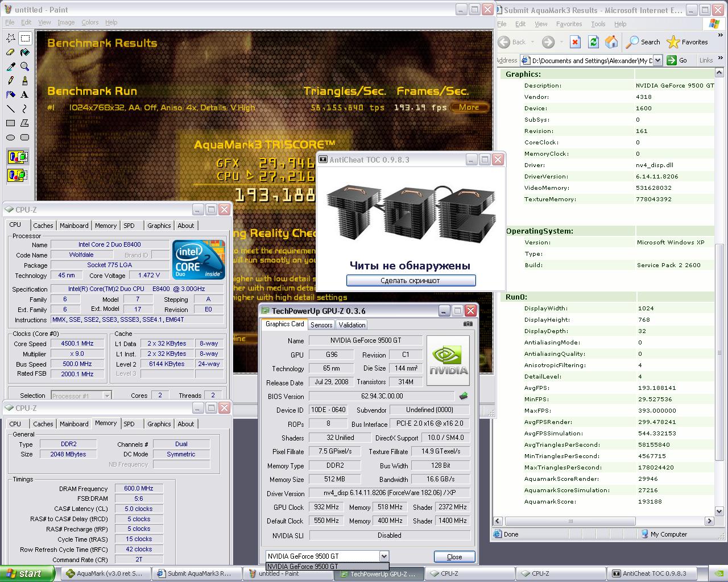Choose the opaque selection option in Paint
The height and width of the screenshot is (582, 728).
coord(18,157)
